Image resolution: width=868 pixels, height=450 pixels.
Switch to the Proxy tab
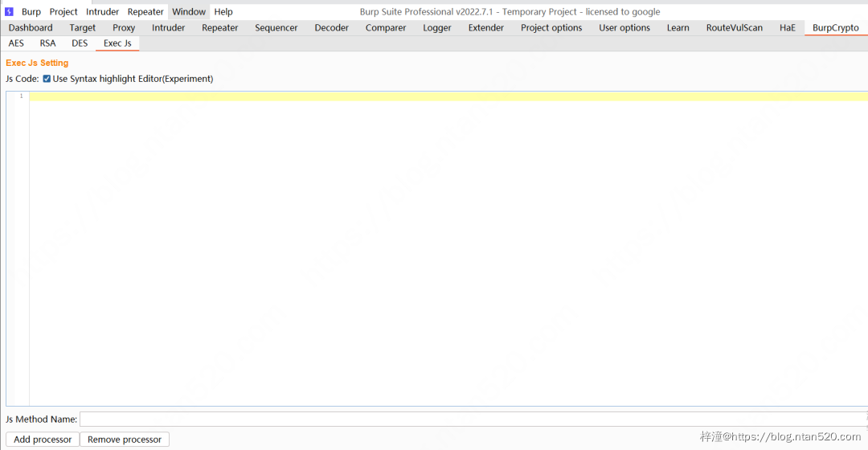coord(124,27)
